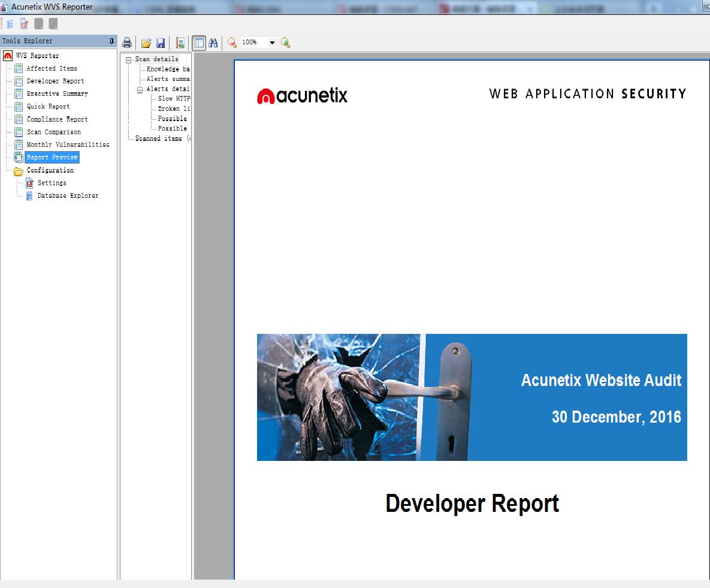Click the Acunetix WVS Reporter title bar icon

pyautogui.click(x=4, y=7)
